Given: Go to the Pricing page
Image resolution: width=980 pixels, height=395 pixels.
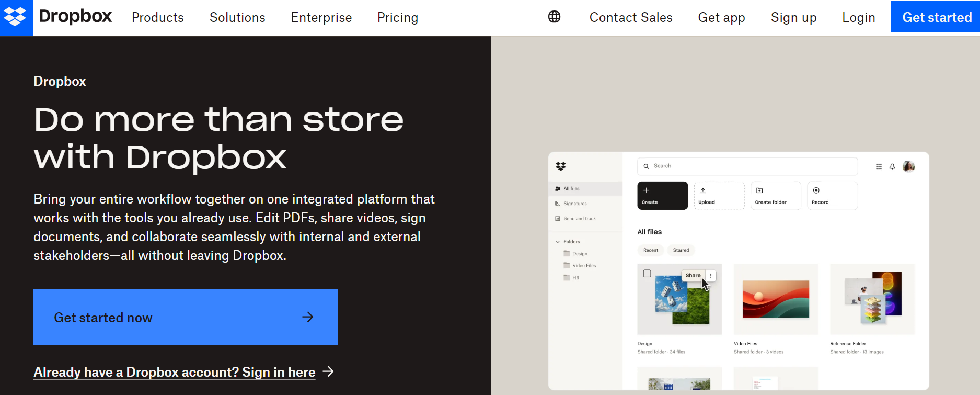Looking at the screenshot, I should [x=398, y=17].
